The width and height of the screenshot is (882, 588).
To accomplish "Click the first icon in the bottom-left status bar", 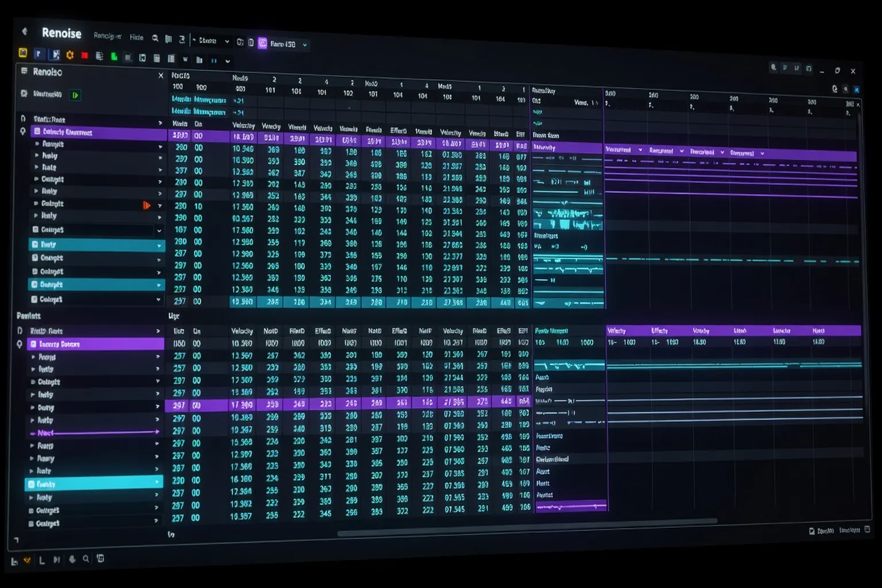I will [x=14, y=561].
